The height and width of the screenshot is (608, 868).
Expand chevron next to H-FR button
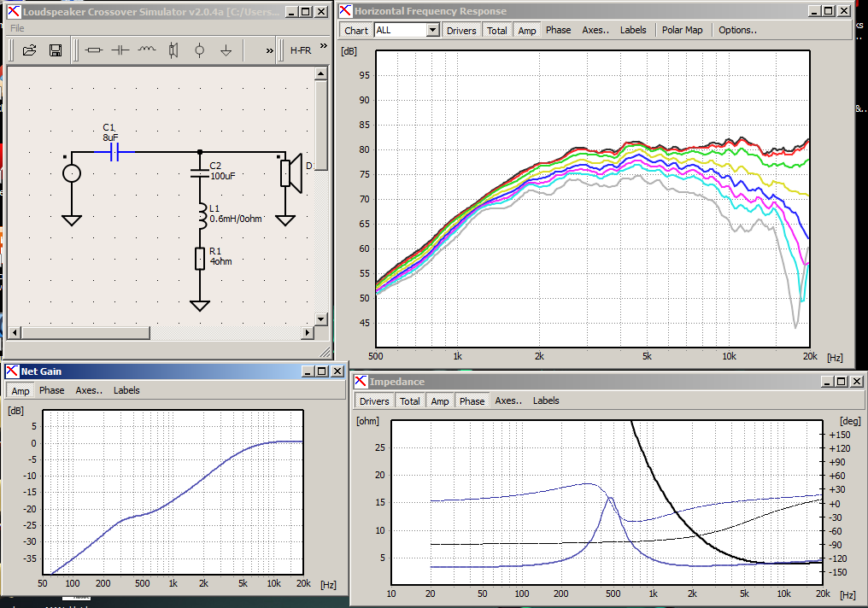tap(323, 46)
